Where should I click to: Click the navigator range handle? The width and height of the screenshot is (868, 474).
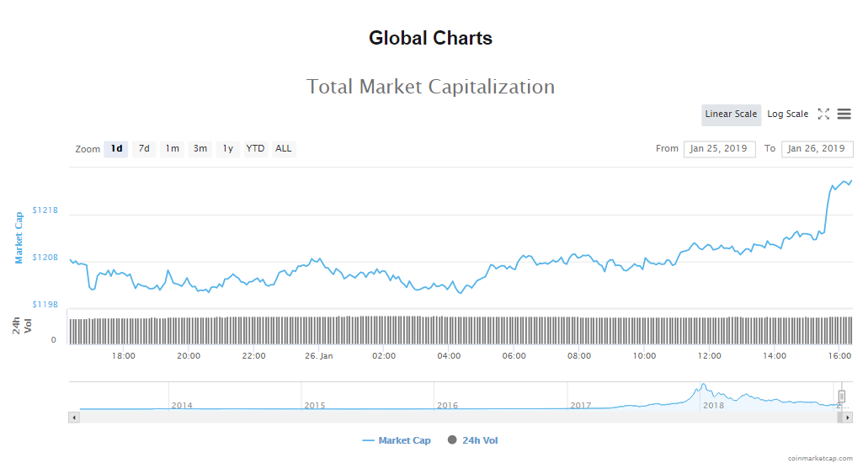pyautogui.click(x=841, y=397)
